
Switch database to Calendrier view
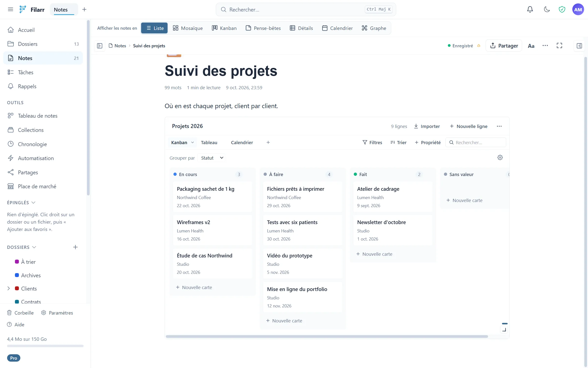242,142
